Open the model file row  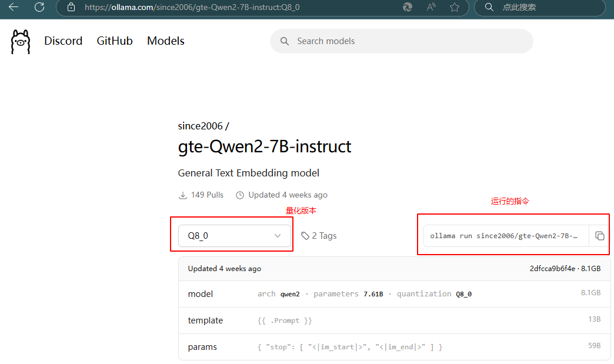click(x=394, y=294)
